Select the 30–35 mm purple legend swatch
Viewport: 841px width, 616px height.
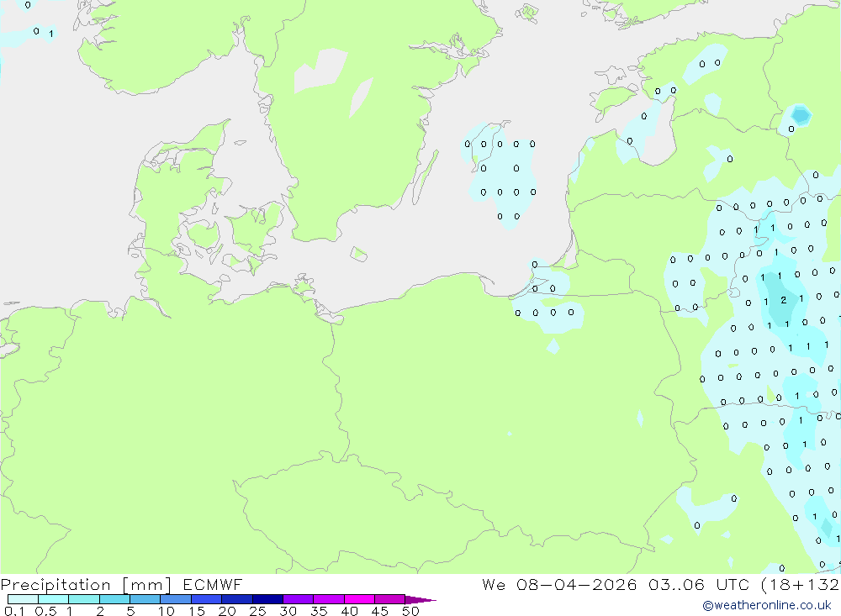click(x=298, y=599)
